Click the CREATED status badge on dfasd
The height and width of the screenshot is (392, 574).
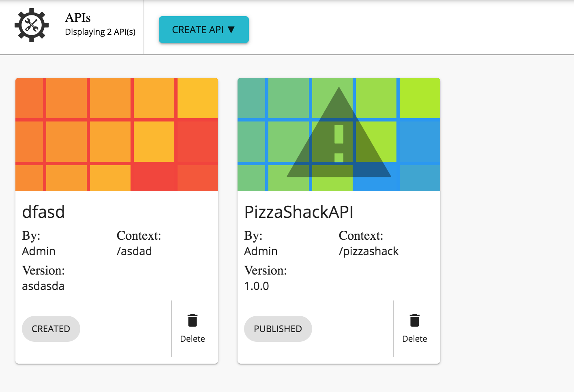[51, 329]
